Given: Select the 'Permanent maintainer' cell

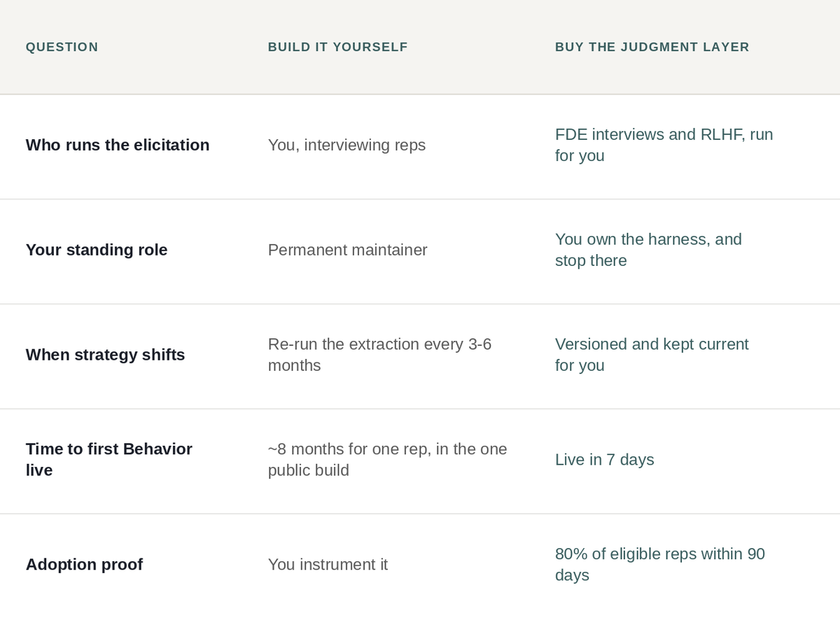Looking at the screenshot, I should point(347,250).
